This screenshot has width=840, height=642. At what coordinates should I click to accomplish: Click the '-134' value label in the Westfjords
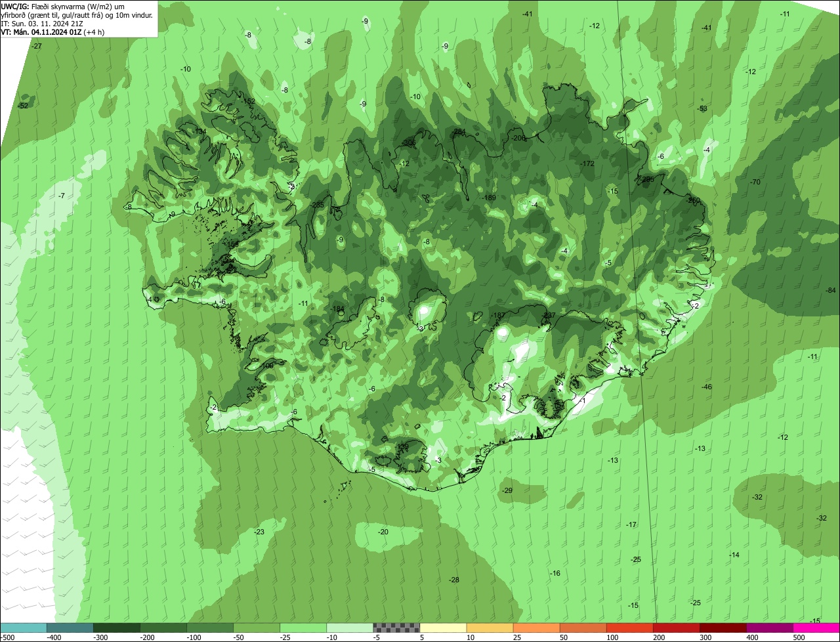199,131
